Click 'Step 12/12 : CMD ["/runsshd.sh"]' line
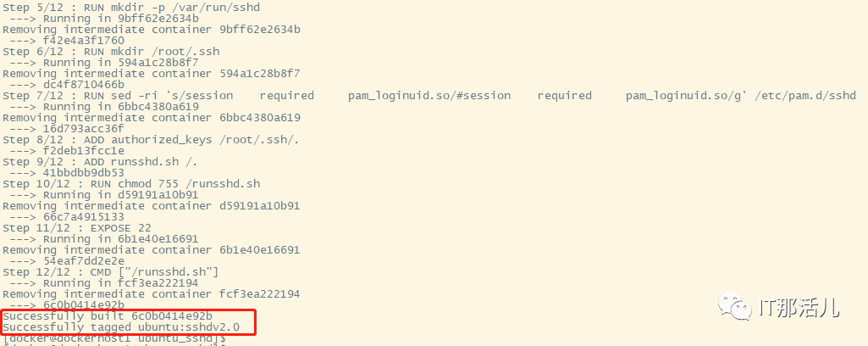868x346 pixels. [x=111, y=271]
